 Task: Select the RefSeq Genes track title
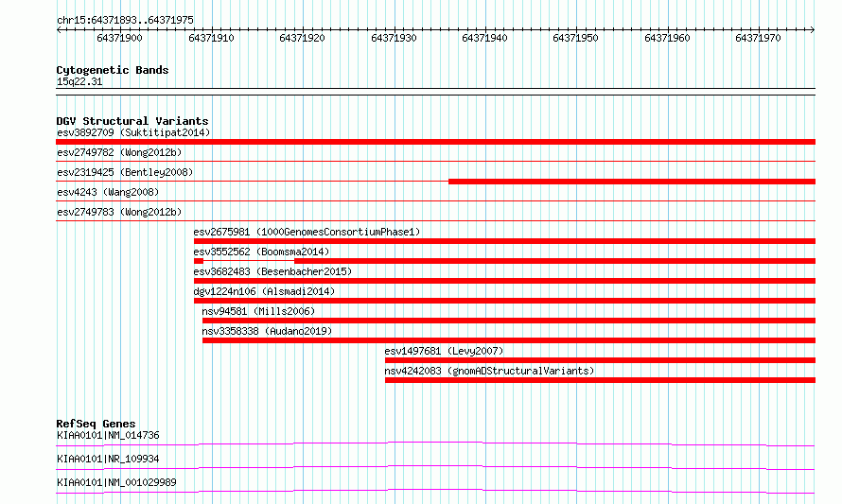96,424
